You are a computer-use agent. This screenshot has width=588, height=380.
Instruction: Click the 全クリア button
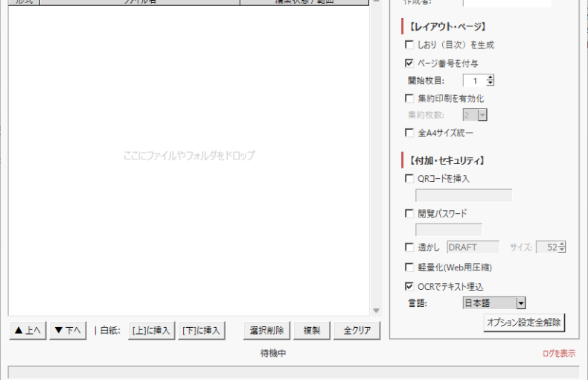tap(357, 330)
